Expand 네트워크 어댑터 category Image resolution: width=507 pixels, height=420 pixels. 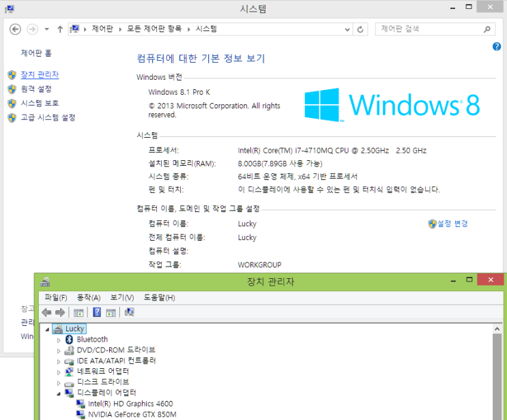59,372
